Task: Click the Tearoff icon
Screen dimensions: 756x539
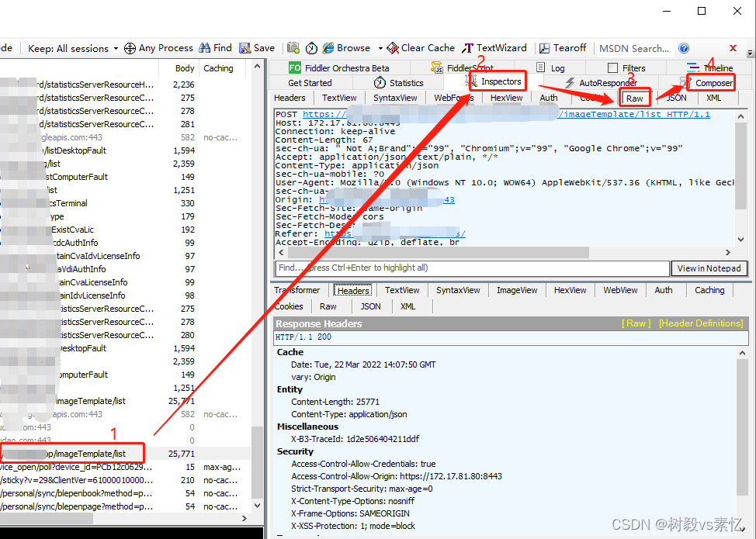Action: (544, 47)
